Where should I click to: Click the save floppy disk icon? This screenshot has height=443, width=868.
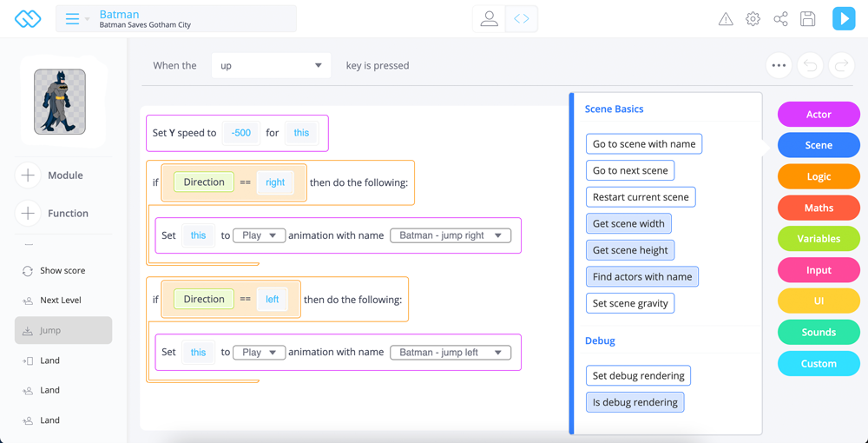[x=807, y=19]
